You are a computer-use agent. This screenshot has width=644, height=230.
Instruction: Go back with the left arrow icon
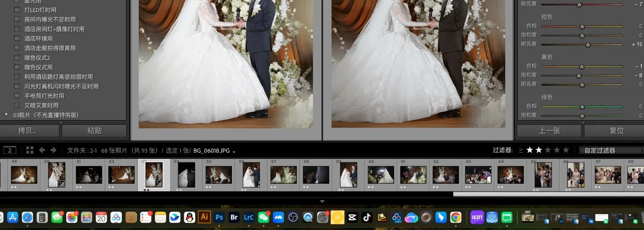tap(42, 150)
